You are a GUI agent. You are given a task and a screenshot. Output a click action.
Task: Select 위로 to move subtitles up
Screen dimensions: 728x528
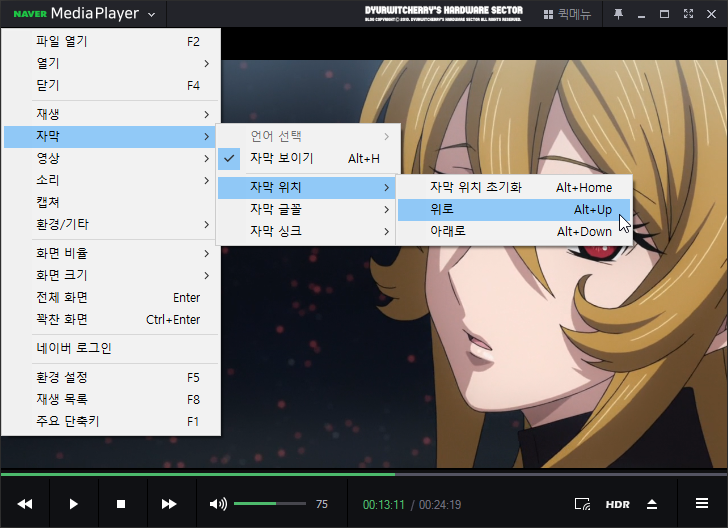(x=514, y=210)
